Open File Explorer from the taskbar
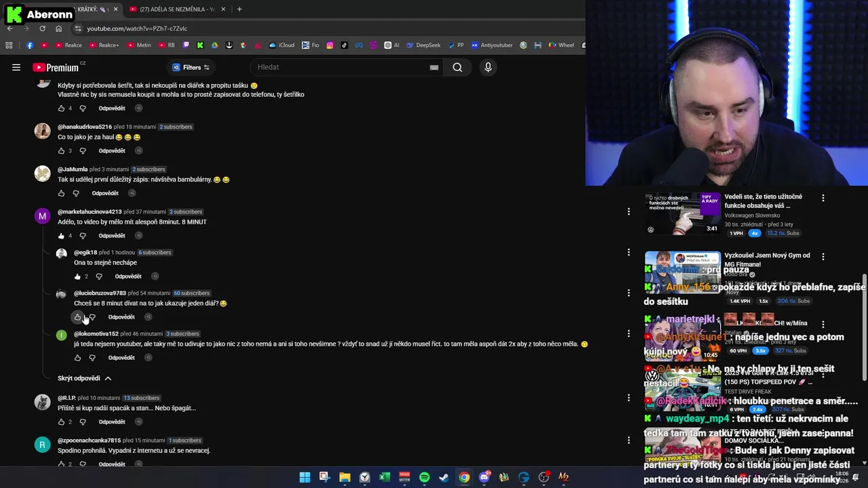This screenshot has width=868, height=488. (344, 477)
